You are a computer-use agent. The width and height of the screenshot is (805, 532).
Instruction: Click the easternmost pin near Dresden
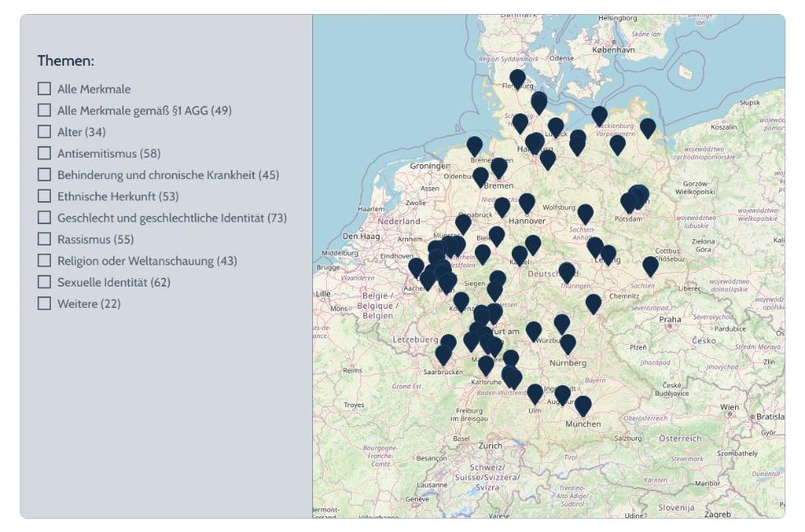coord(650,266)
